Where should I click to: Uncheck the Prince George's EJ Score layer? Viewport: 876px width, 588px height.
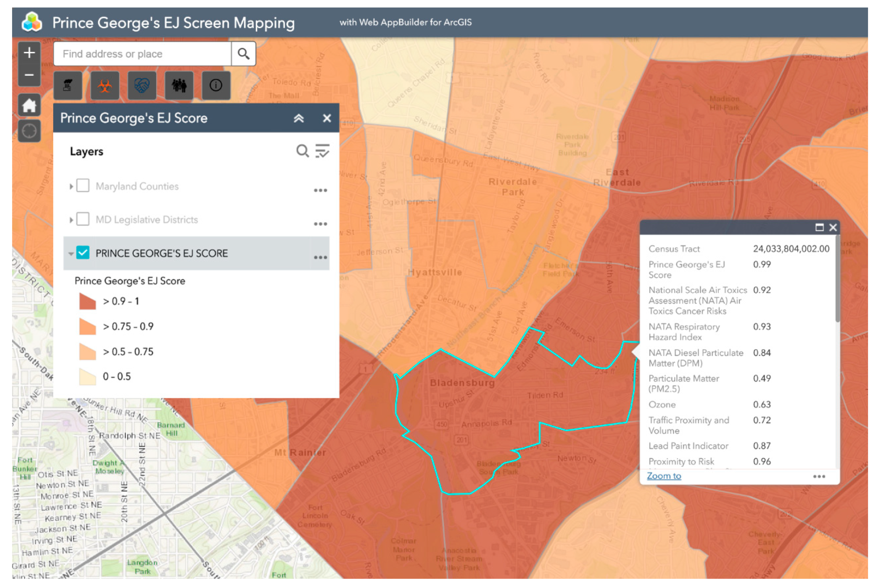coord(83,253)
